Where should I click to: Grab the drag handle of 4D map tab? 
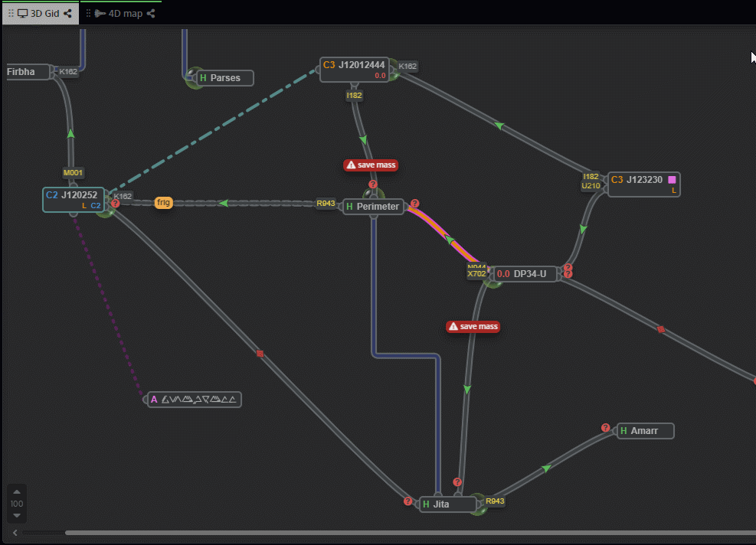point(88,14)
